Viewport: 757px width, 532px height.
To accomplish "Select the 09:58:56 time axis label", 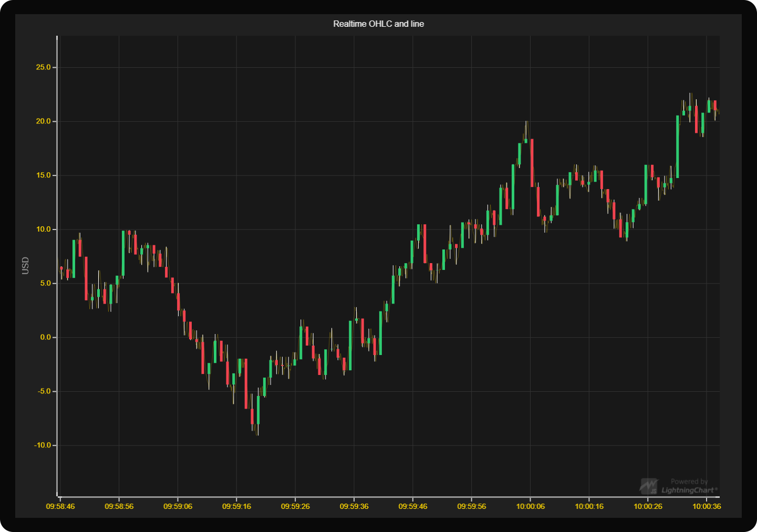I will click(119, 507).
